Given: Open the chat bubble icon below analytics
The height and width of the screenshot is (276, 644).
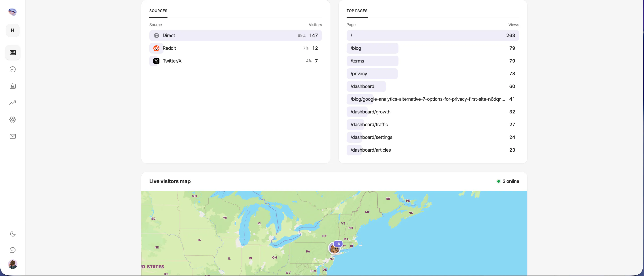Looking at the screenshot, I should 13,69.
